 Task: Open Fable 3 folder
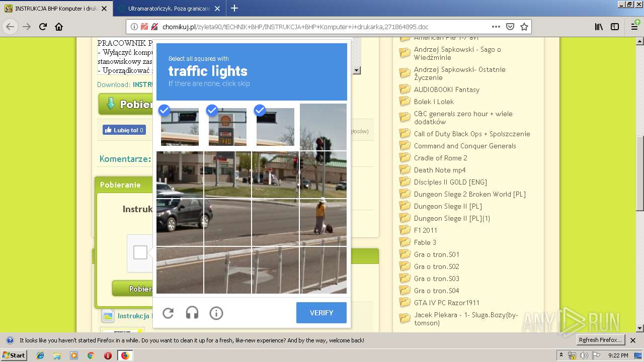click(425, 242)
